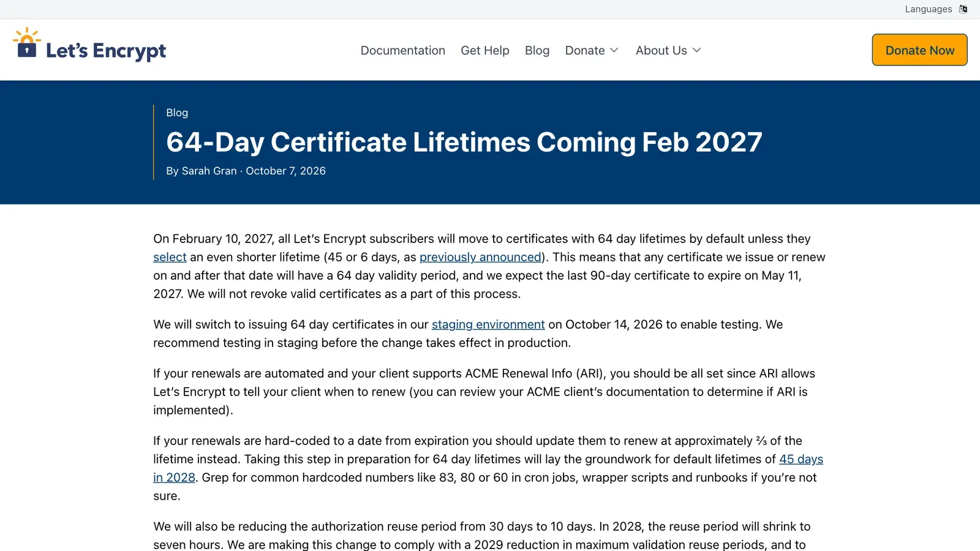Viewport: 980px width, 551px height.
Task: Follow the '45 days in 2028' link
Action: pyautogui.click(x=801, y=459)
